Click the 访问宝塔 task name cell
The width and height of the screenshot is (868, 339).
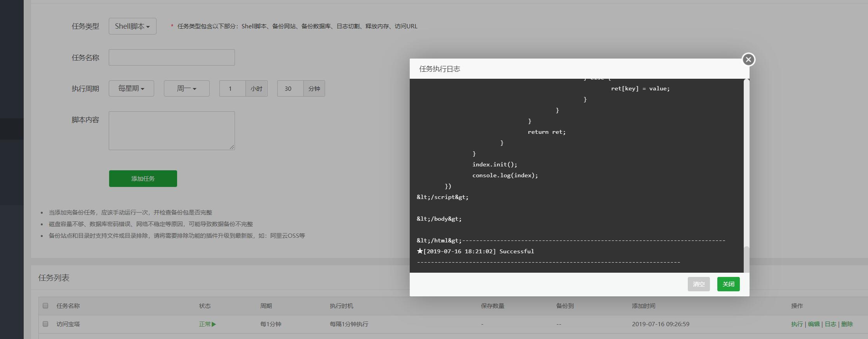[68, 324]
